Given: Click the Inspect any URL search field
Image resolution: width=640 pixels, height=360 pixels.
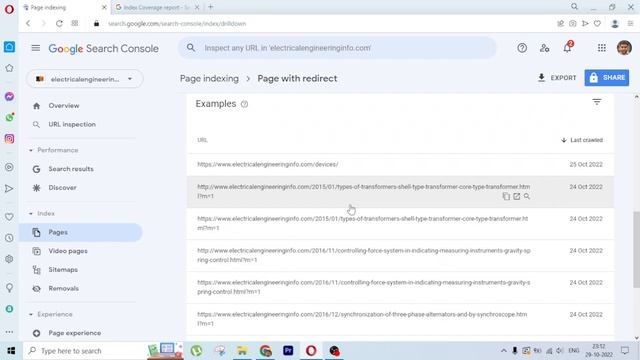Looking at the screenshot, I should coord(337,48).
